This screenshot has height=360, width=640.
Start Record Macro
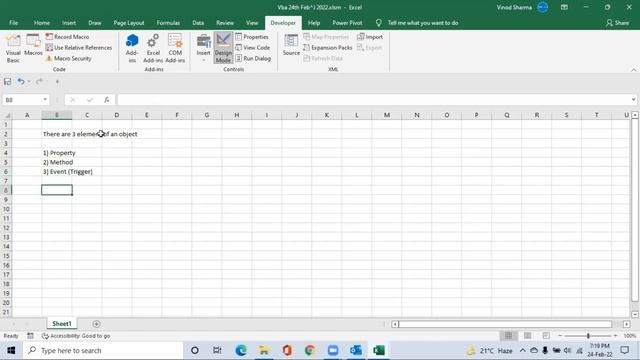(67, 37)
